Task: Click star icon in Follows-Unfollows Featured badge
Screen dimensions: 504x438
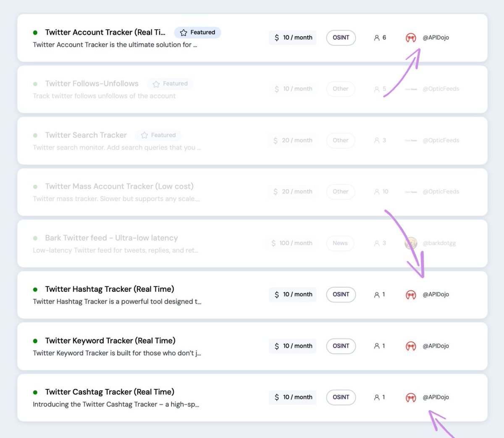Action: coord(156,84)
